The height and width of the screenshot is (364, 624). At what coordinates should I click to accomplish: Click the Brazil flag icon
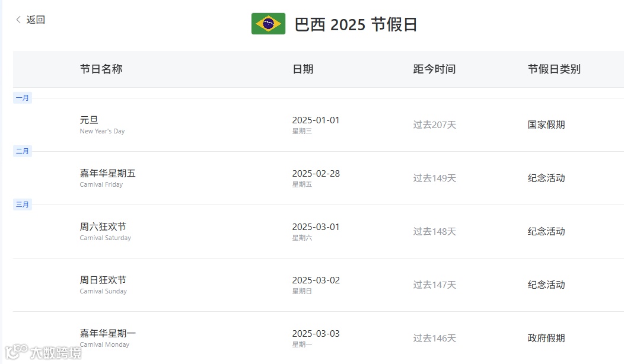point(268,24)
